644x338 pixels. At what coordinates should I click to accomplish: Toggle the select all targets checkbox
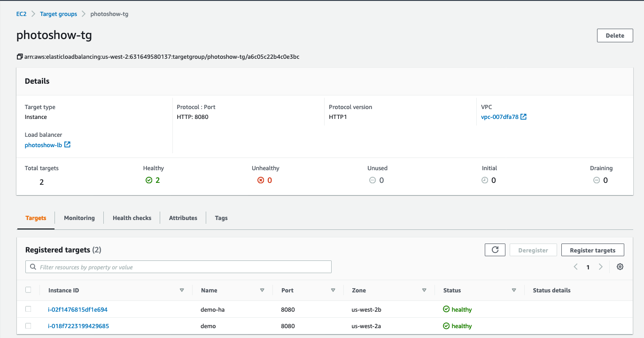point(28,290)
